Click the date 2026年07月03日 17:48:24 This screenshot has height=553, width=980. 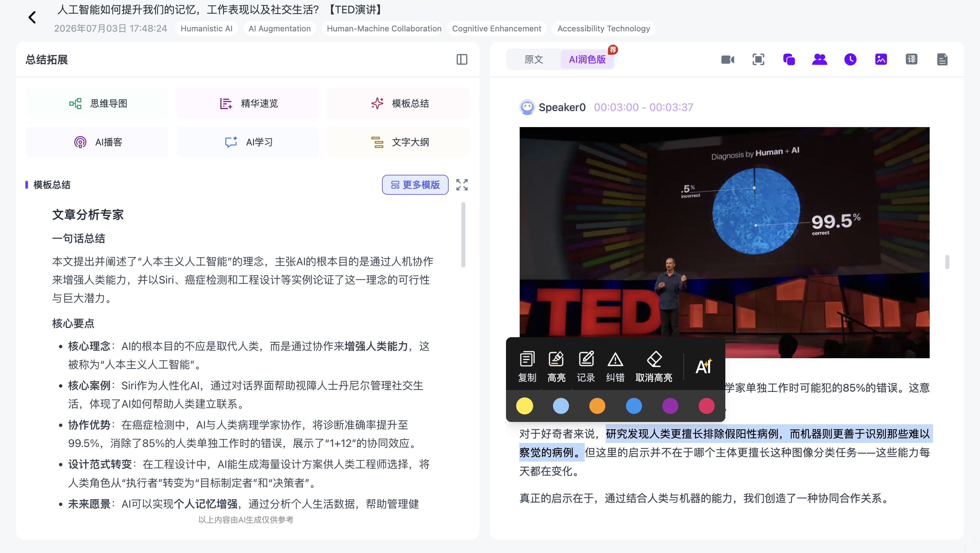(110, 29)
